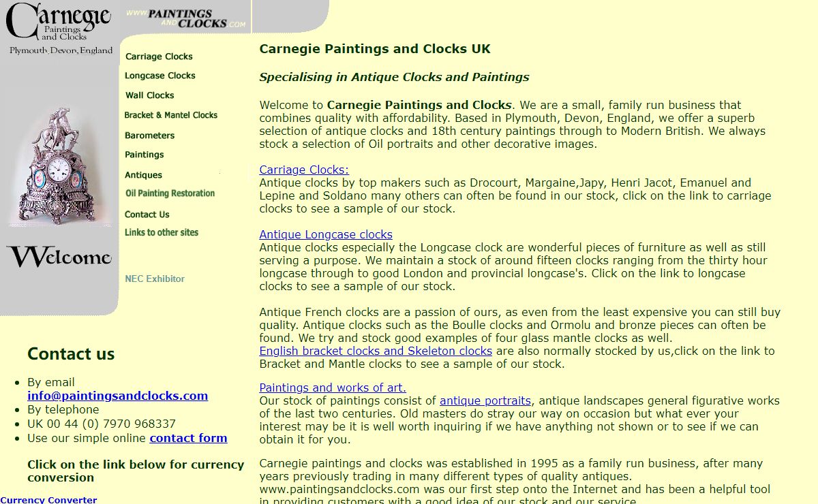Open Oil Painting Restoration menu item
818x504 pixels.
[170, 193]
